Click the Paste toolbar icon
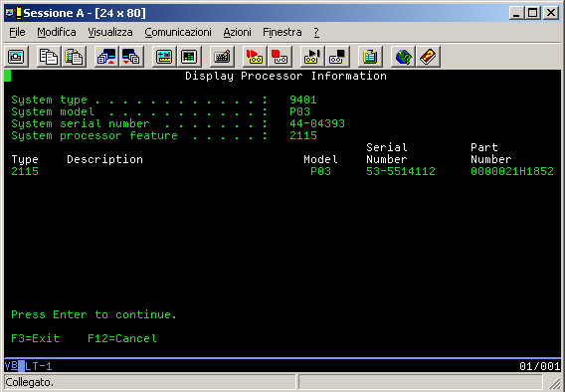Viewport: 565px width, 392px height. 74,57
